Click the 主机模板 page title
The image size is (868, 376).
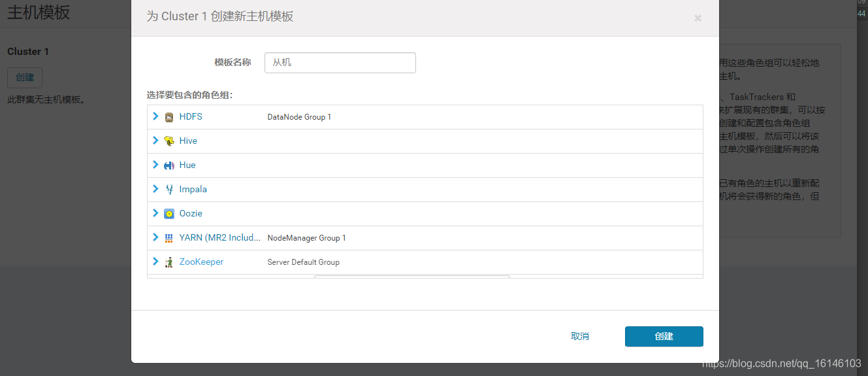(x=39, y=12)
